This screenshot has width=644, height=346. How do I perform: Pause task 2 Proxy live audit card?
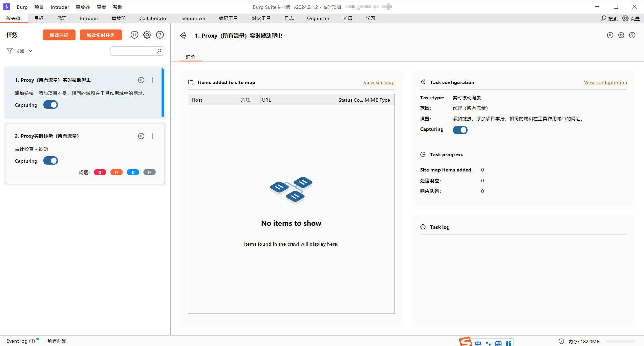click(x=141, y=136)
